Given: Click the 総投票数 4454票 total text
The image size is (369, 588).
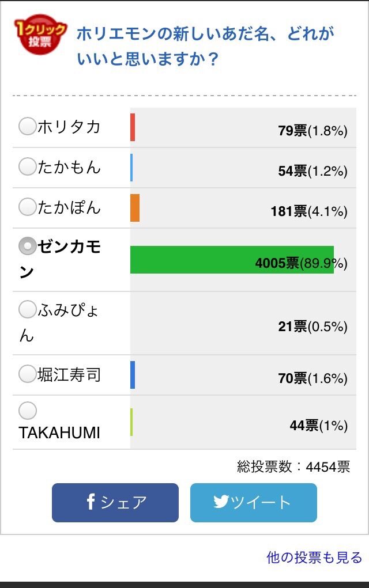Looking at the screenshot, I should pyautogui.click(x=293, y=466).
